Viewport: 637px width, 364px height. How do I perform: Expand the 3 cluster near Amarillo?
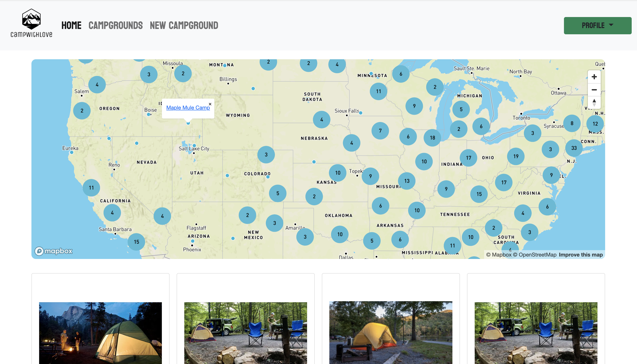point(305,237)
